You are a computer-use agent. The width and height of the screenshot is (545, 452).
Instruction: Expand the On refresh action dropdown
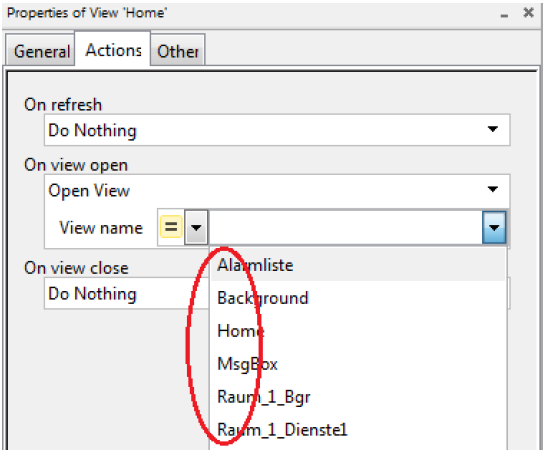(x=493, y=129)
